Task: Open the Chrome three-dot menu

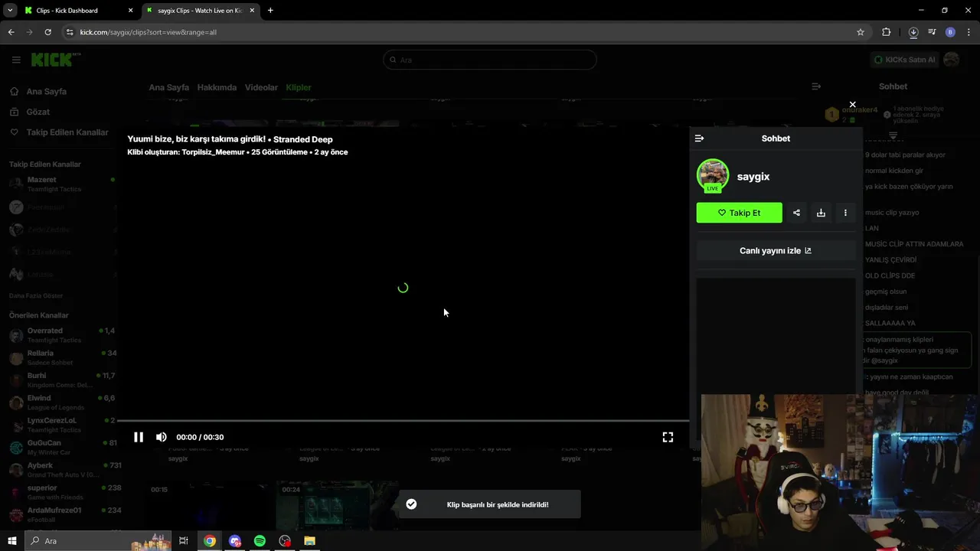Action: point(969,32)
